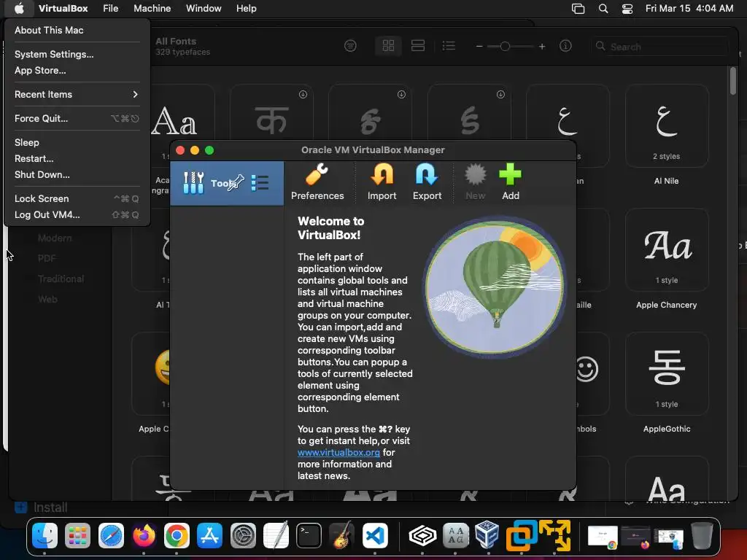The height and width of the screenshot is (560, 747).
Task: Switch Font Book to list view
Action: (449, 46)
